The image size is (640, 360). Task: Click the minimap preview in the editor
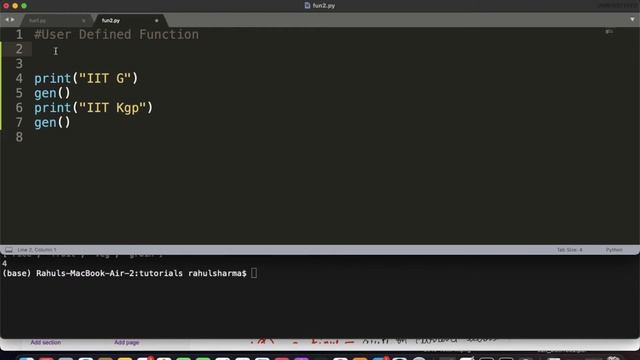click(609, 31)
